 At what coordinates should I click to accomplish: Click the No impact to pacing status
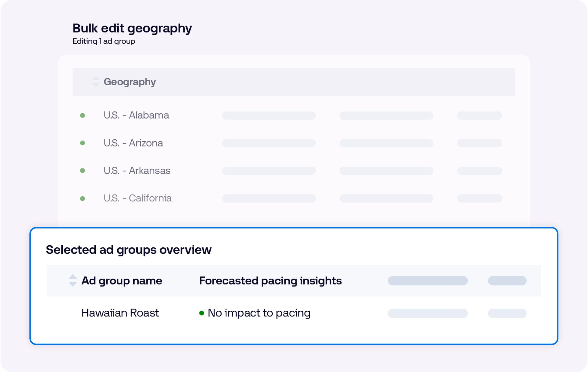point(259,313)
